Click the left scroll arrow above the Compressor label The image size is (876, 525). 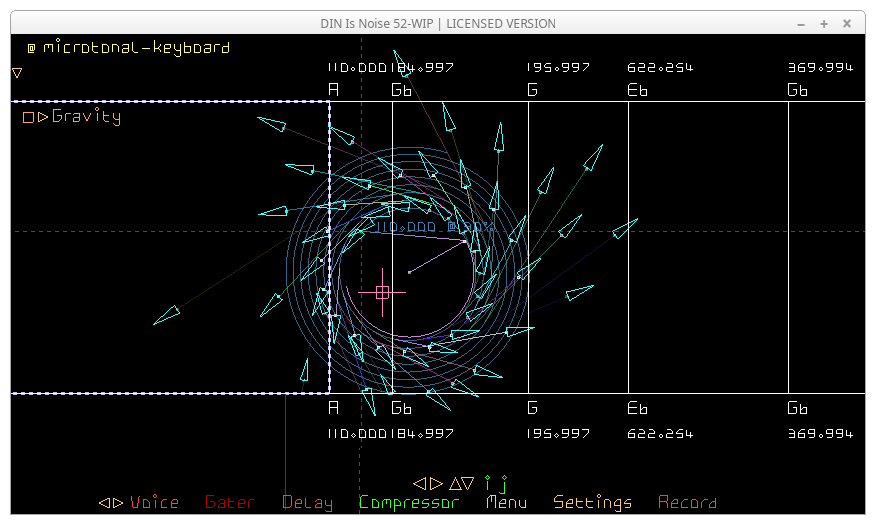pyautogui.click(x=420, y=483)
